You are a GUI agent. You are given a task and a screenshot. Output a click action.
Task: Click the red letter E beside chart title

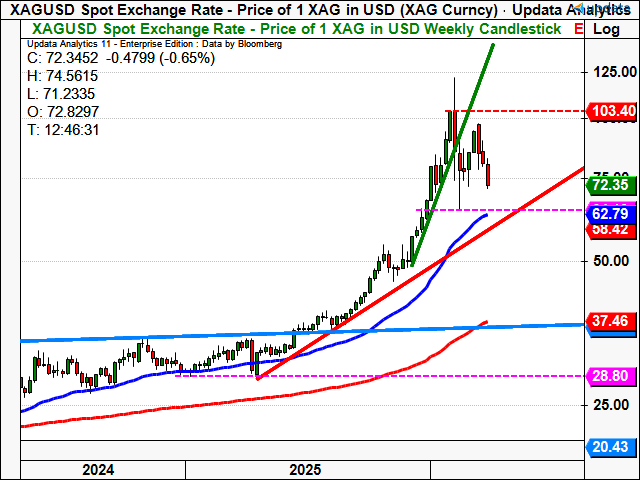click(578, 29)
